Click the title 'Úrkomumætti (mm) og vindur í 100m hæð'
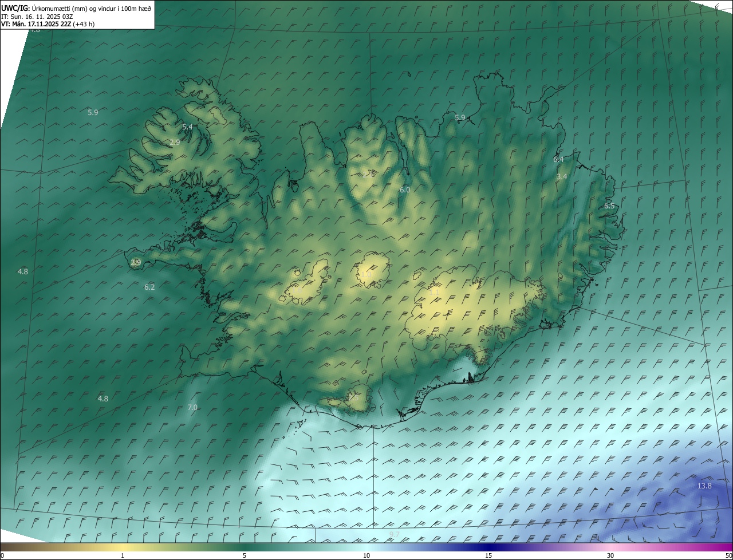This screenshot has width=733, height=560. click(x=92, y=8)
